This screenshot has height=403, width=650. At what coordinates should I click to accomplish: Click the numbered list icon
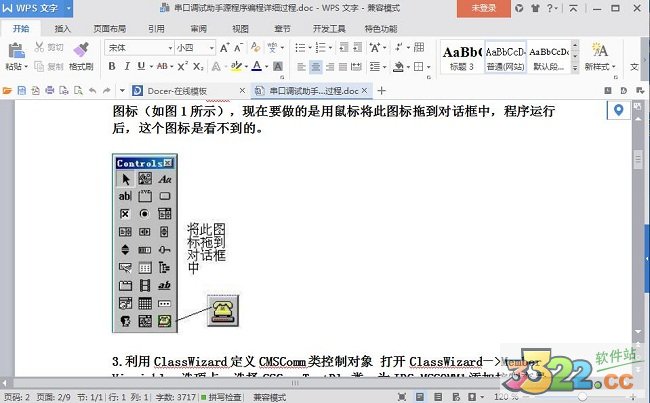320,48
